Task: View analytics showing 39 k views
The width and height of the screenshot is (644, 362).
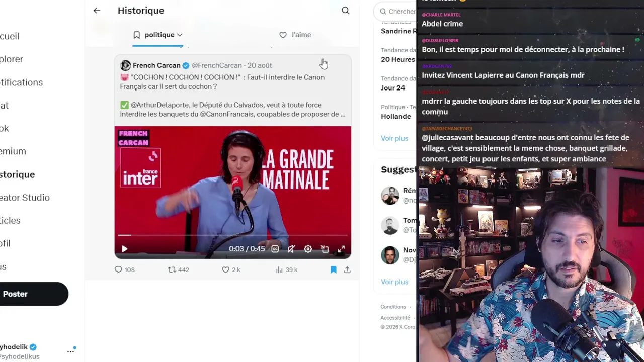Action: (x=279, y=269)
